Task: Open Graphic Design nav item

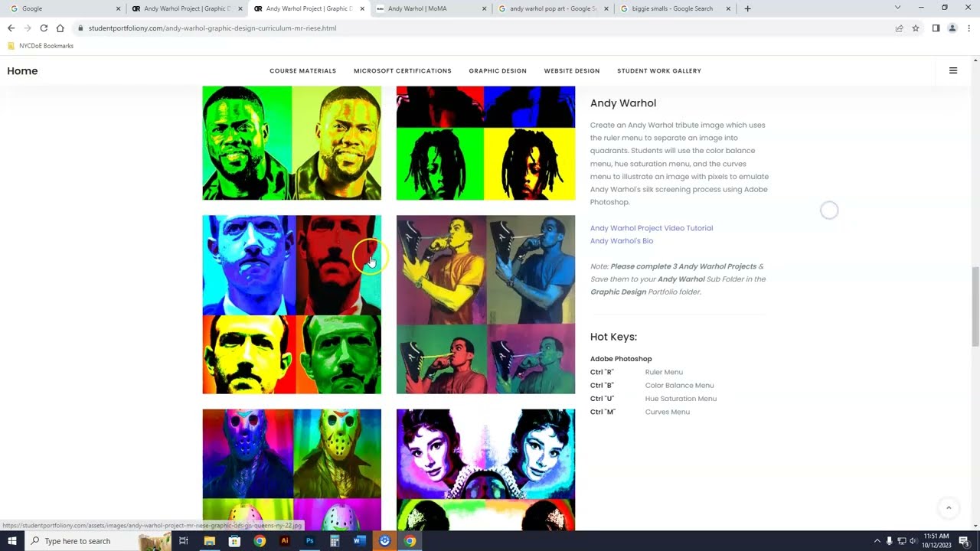Action: pyautogui.click(x=498, y=71)
